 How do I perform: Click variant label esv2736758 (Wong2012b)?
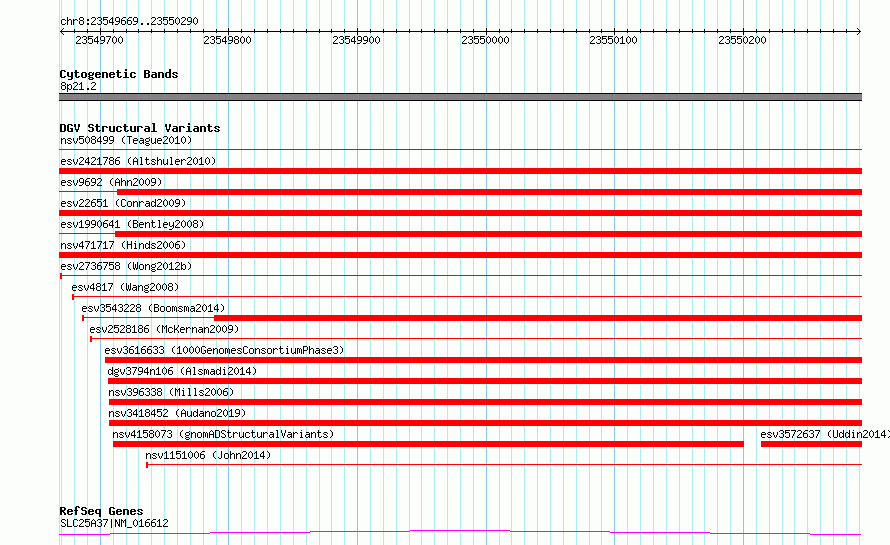pos(126,266)
